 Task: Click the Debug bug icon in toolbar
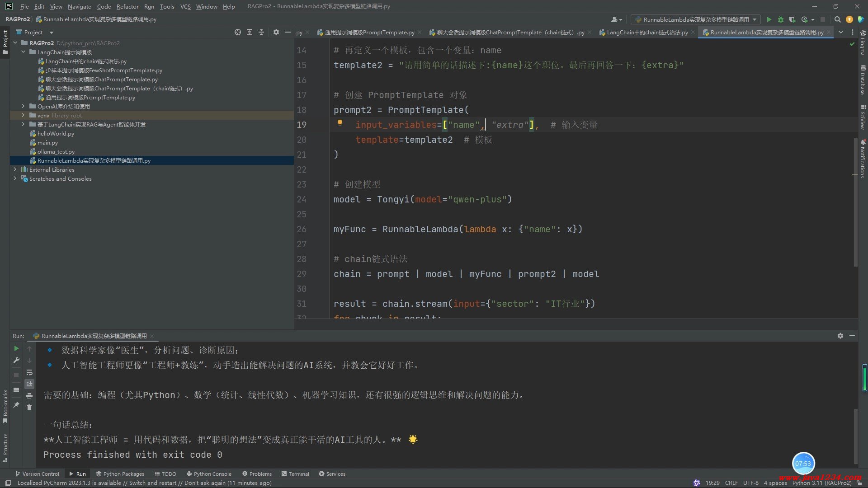[x=781, y=19]
